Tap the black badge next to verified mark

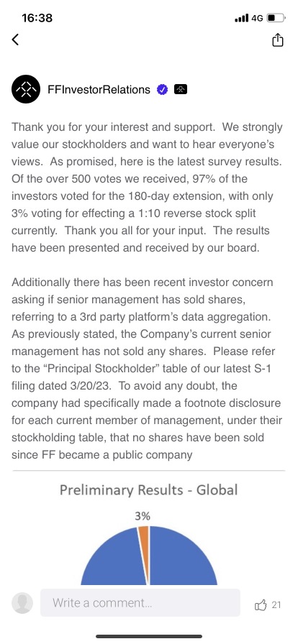[x=181, y=89]
